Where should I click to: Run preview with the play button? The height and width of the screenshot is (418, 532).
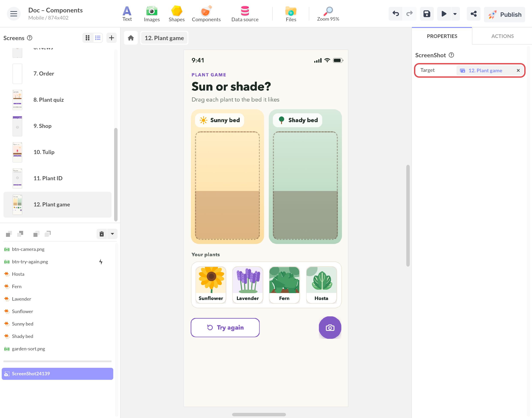[x=444, y=14]
